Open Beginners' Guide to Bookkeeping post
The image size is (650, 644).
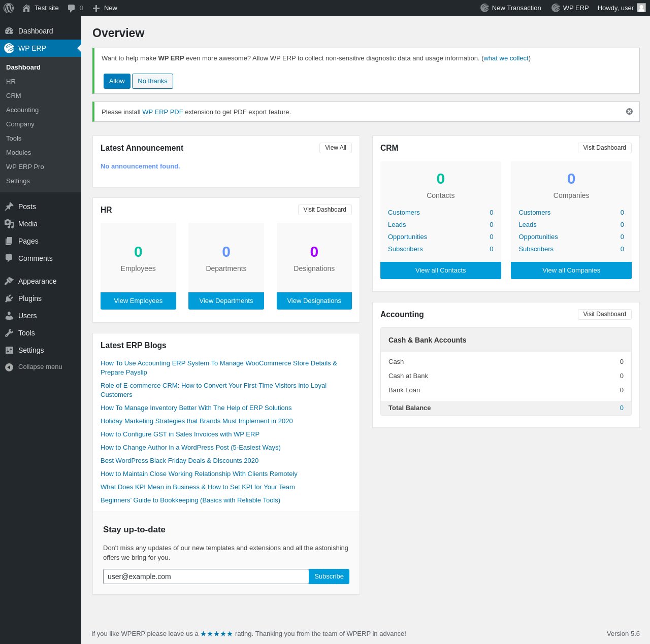(190, 500)
